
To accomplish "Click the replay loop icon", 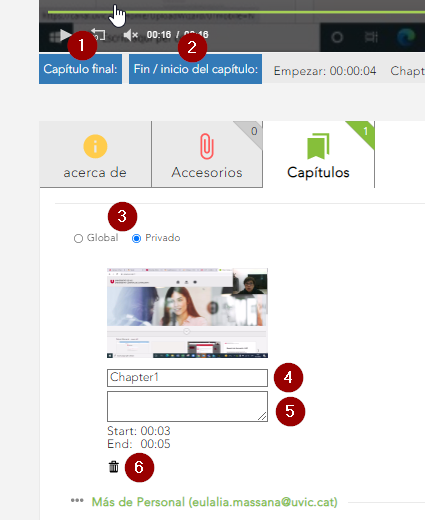I will [x=99, y=35].
